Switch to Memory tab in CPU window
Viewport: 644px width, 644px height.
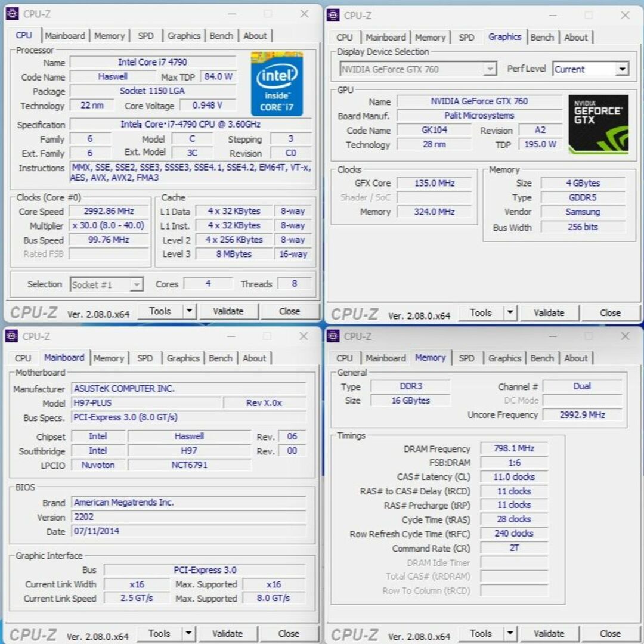coord(109,36)
